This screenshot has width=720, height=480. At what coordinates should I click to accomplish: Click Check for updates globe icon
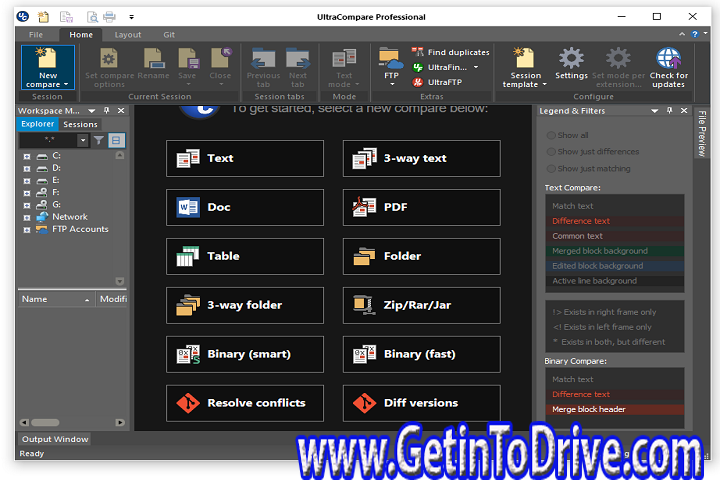tap(669, 58)
